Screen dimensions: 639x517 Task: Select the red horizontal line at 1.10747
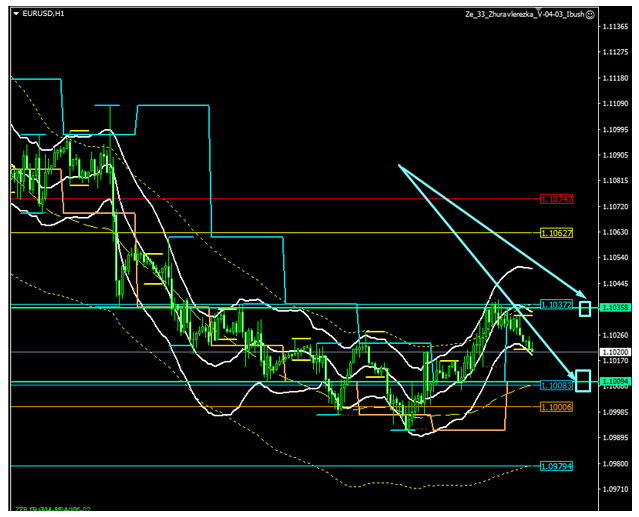pos(300,199)
